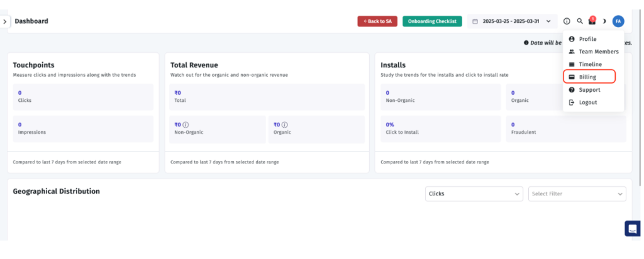
Task: Click the Timeline list icon
Action: (571, 65)
